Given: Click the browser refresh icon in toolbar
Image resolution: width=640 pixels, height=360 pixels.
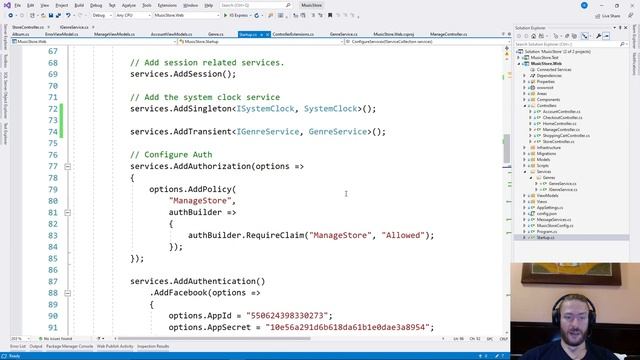Looking at the screenshot, I should pyautogui.click(x=257, y=16).
